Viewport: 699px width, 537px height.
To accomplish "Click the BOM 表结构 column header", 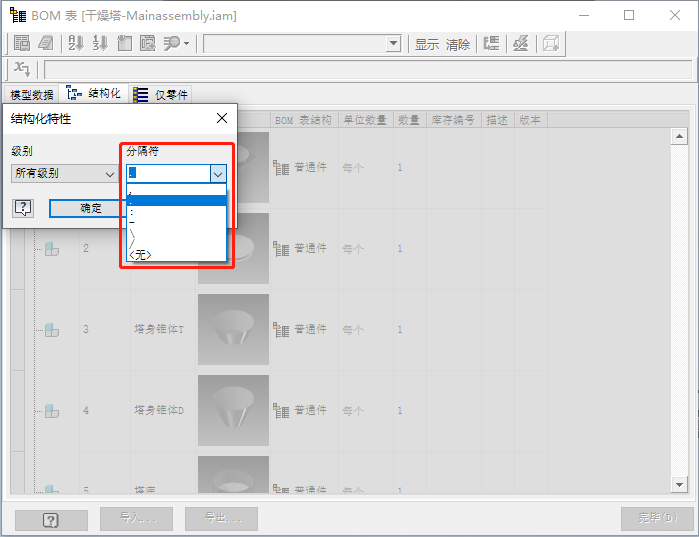I will (304, 120).
